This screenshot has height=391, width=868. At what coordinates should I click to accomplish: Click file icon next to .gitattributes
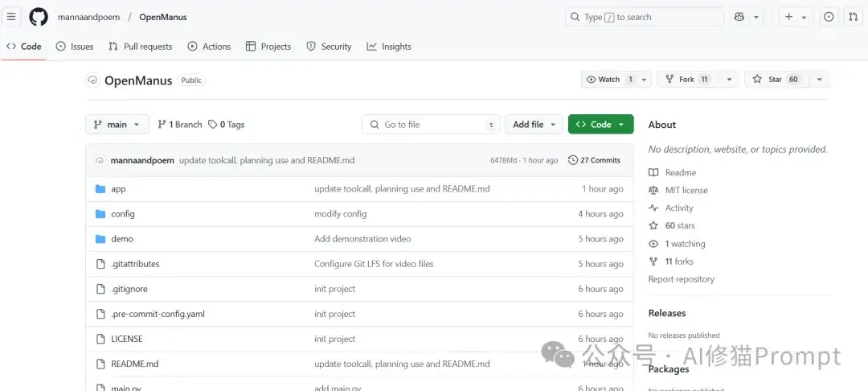click(x=100, y=264)
